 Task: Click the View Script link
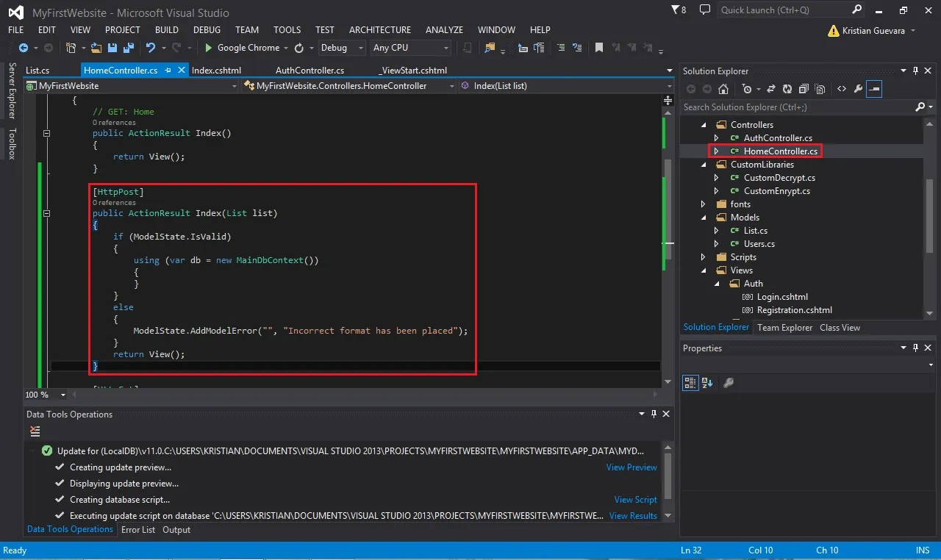click(x=636, y=500)
